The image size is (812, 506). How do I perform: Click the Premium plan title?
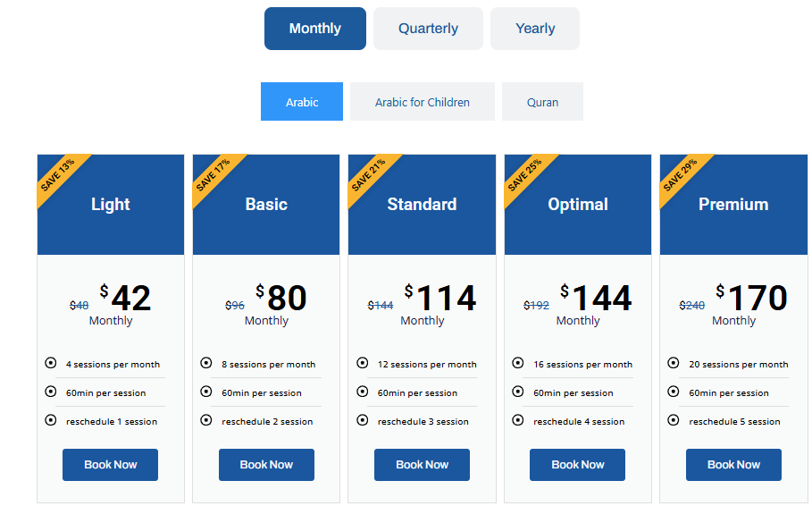(x=733, y=204)
